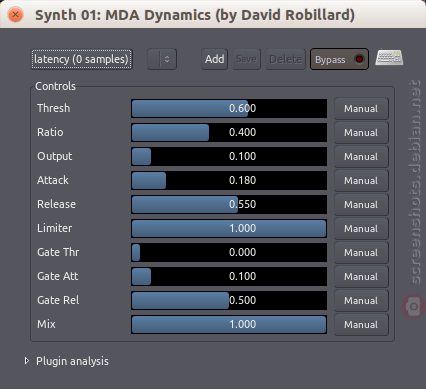Click the Gate Att slider

pyautogui.click(x=229, y=276)
